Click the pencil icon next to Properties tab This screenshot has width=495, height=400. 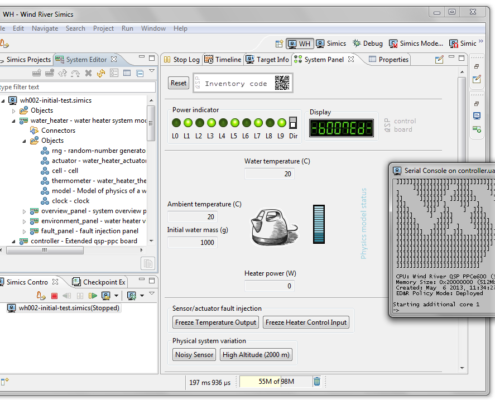point(439,60)
